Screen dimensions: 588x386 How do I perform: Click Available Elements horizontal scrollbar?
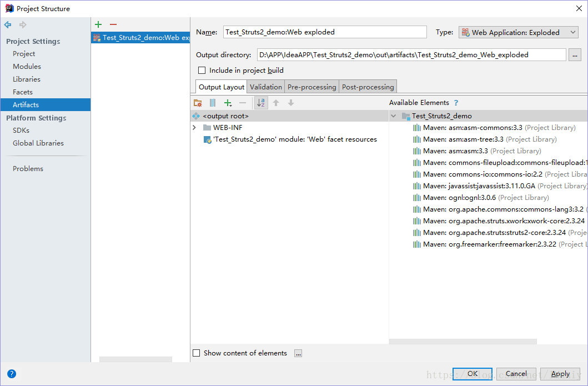coord(463,342)
